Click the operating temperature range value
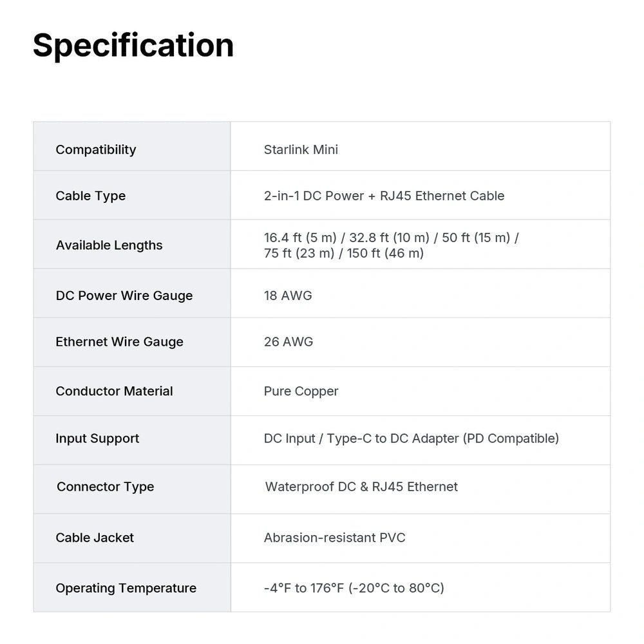Viewport: 644px width, 644px height. pyautogui.click(x=354, y=588)
